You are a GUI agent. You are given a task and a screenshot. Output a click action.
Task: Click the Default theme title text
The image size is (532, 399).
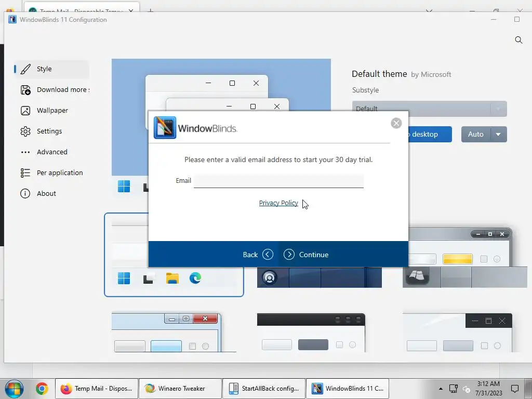pos(379,74)
